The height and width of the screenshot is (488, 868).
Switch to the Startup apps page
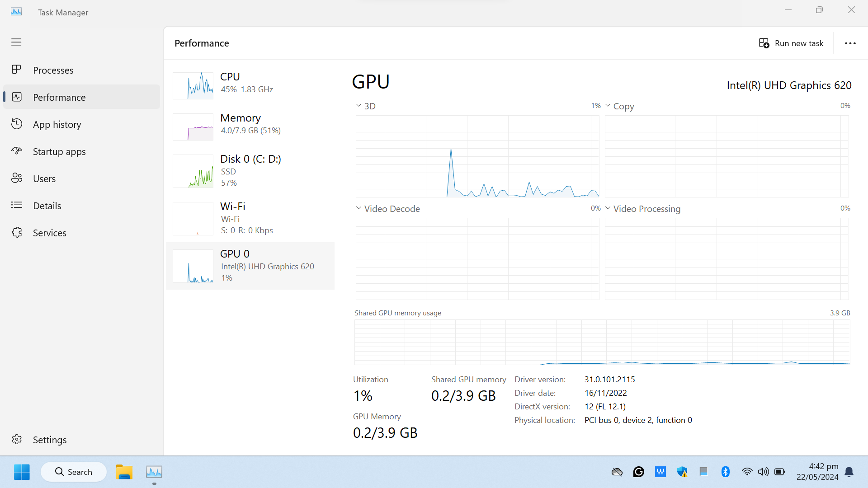(81, 151)
